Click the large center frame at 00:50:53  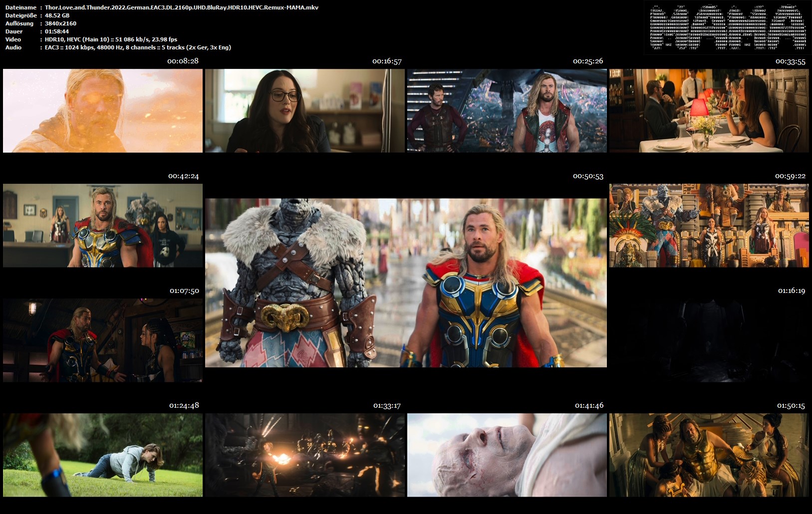(406, 283)
